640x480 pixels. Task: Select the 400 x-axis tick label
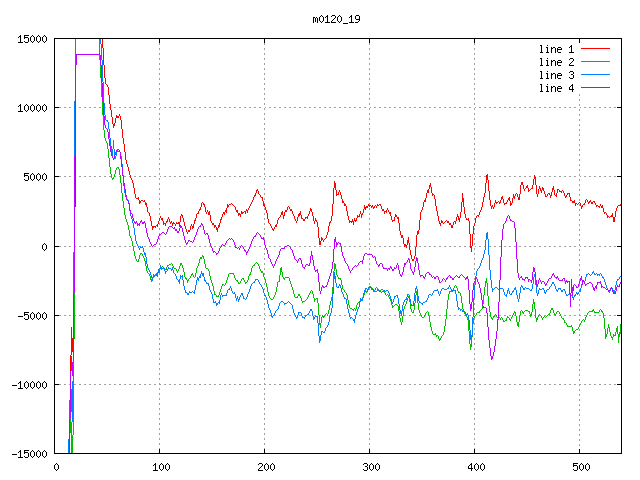tap(474, 467)
